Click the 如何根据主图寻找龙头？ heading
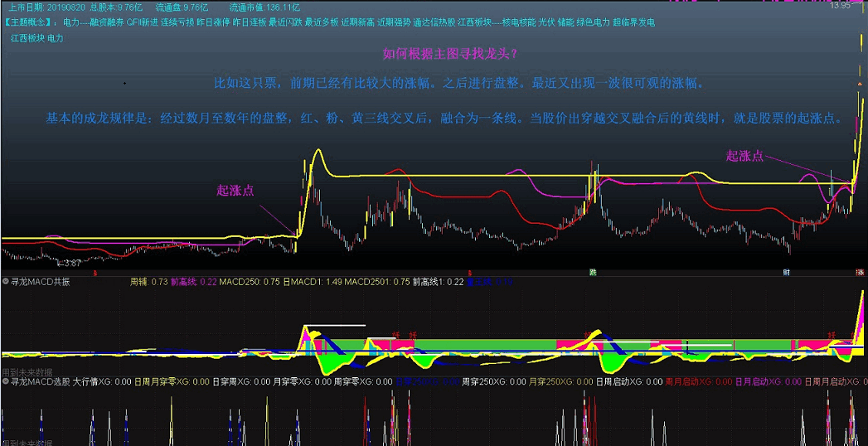 (x=450, y=54)
